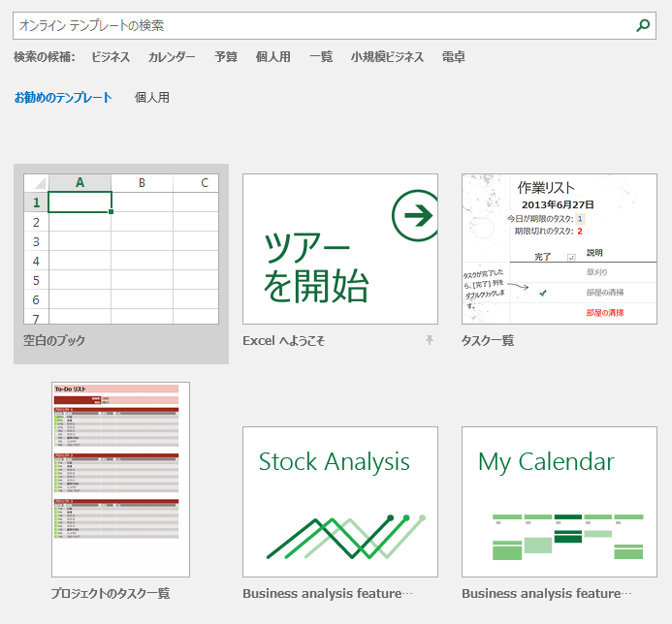Pin the Excel へようこそ template
This screenshot has width=672, height=624.
(429, 340)
